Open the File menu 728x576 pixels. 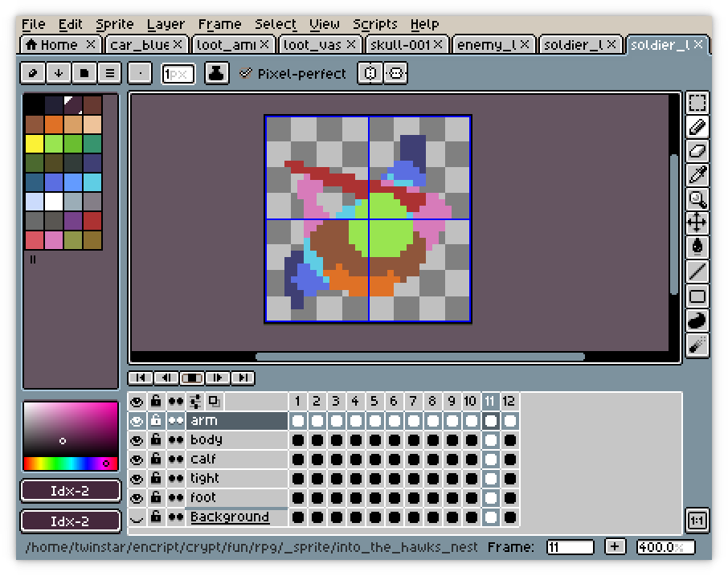(x=34, y=24)
